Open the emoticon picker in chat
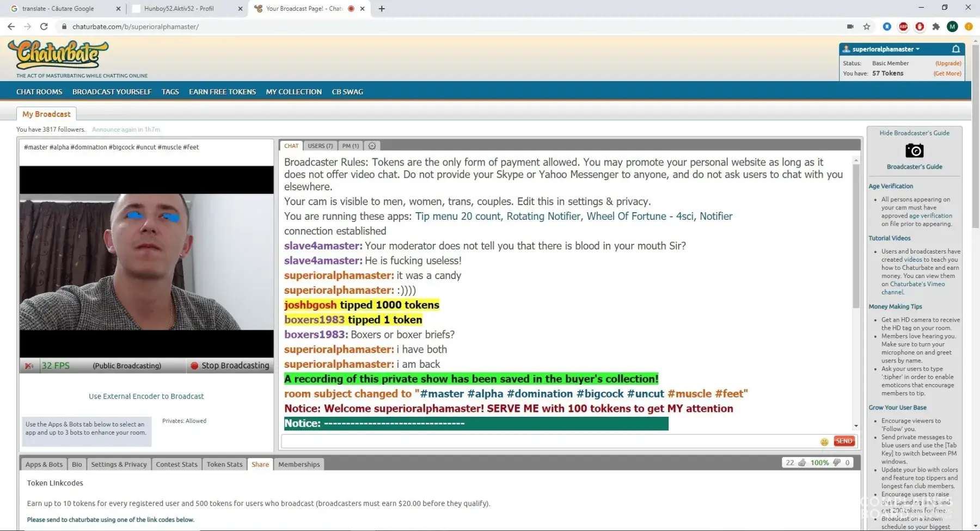Viewport: 980px width, 531px height. [824, 442]
